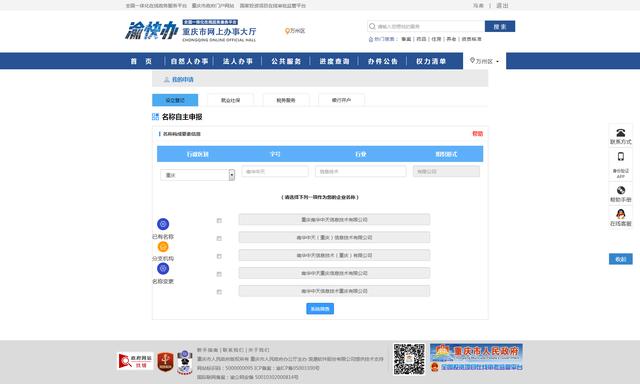The width and height of the screenshot is (640, 384).
Task: Click the red shield 党政机关 badge
Action: (x=165, y=362)
